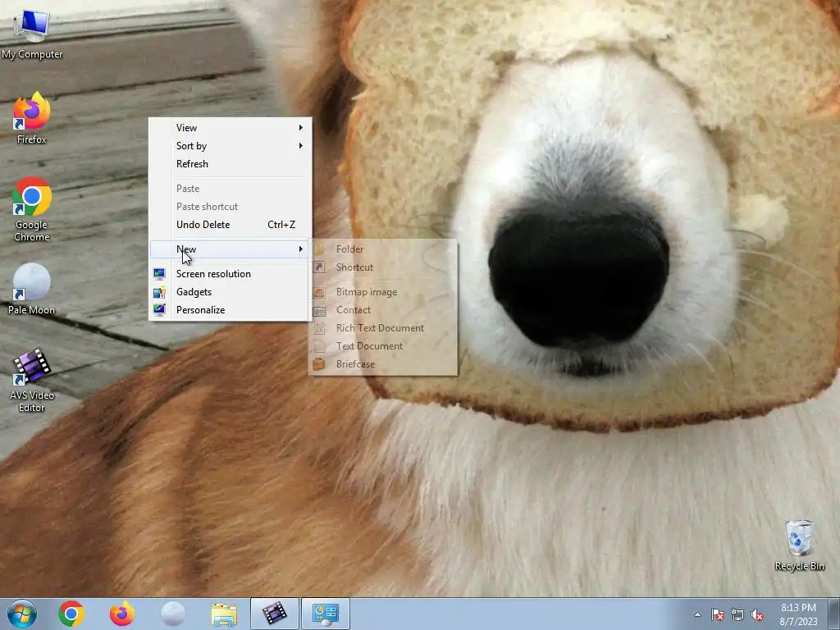Click the arrow beside New
Viewport: 840px width, 630px height.
point(300,249)
